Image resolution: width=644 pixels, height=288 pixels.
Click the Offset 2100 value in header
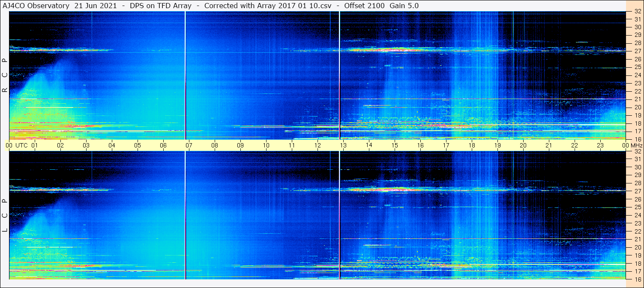[364, 6]
